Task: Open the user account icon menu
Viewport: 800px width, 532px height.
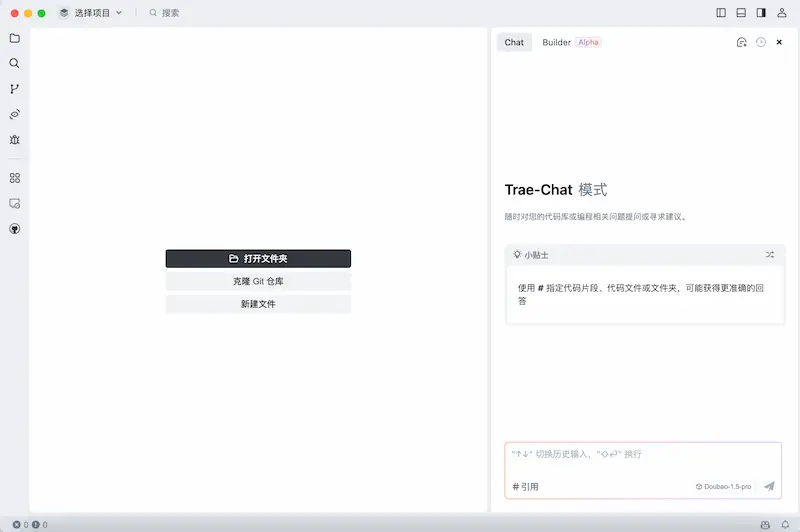Action: tap(782, 13)
